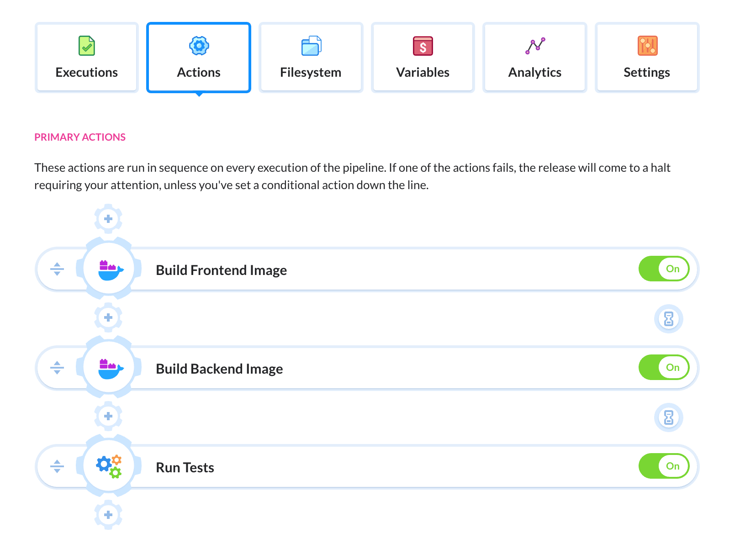Add action between Backend Image and Run Tests
This screenshot has width=740, height=560.
108,416
